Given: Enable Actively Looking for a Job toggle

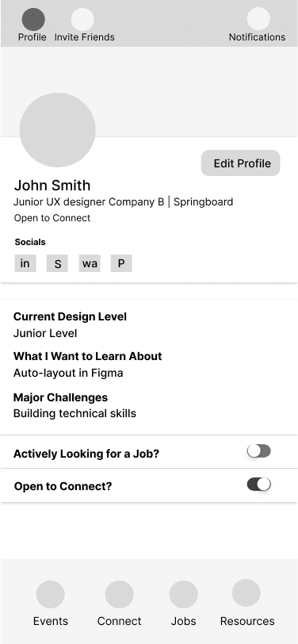Looking at the screenshot, I should pyautogui.click(x=259, y=451).
